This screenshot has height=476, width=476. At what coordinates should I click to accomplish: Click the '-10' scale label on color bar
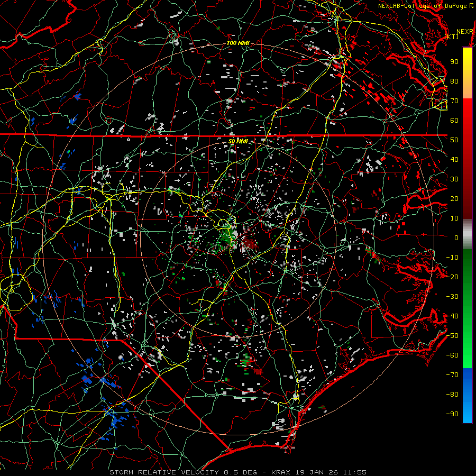coord(452,258)
